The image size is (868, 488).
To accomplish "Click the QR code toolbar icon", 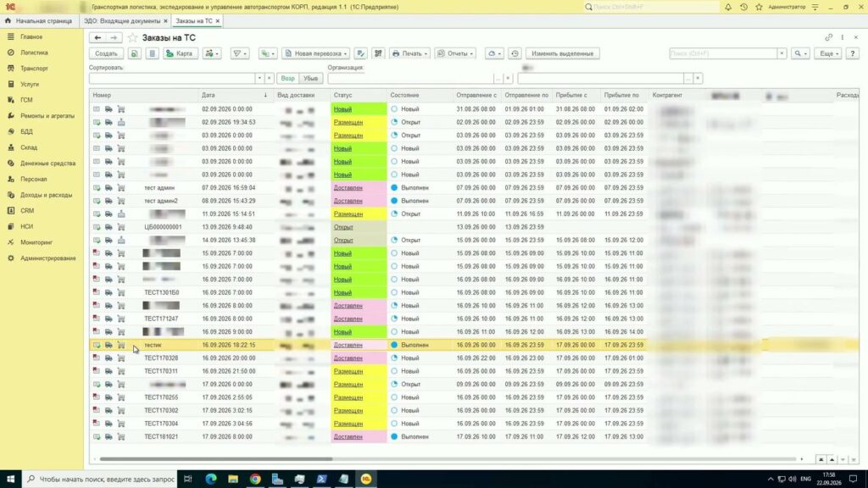I will pos(378,53).
